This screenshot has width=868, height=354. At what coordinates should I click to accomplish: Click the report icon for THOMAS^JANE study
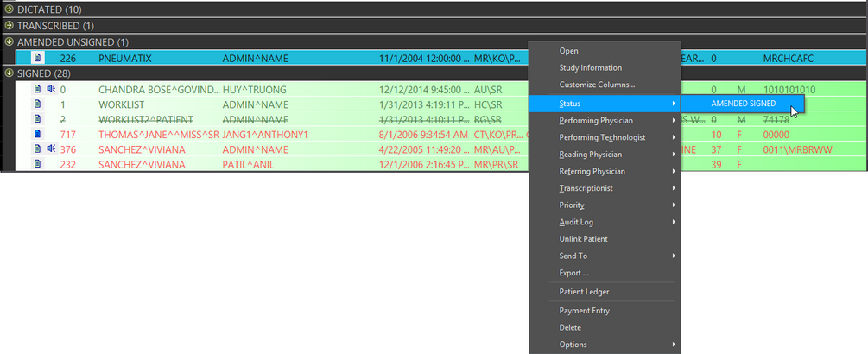(x=37, y=134)
